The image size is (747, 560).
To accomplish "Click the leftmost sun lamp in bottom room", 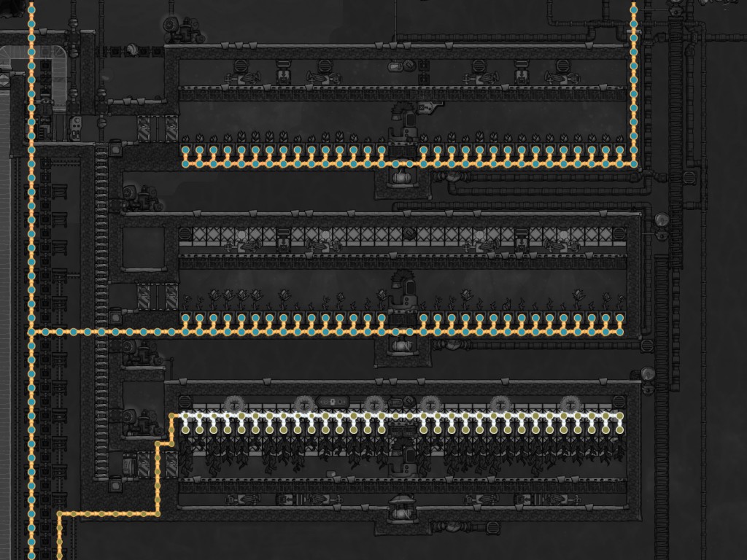I will [x=235, y=404].
